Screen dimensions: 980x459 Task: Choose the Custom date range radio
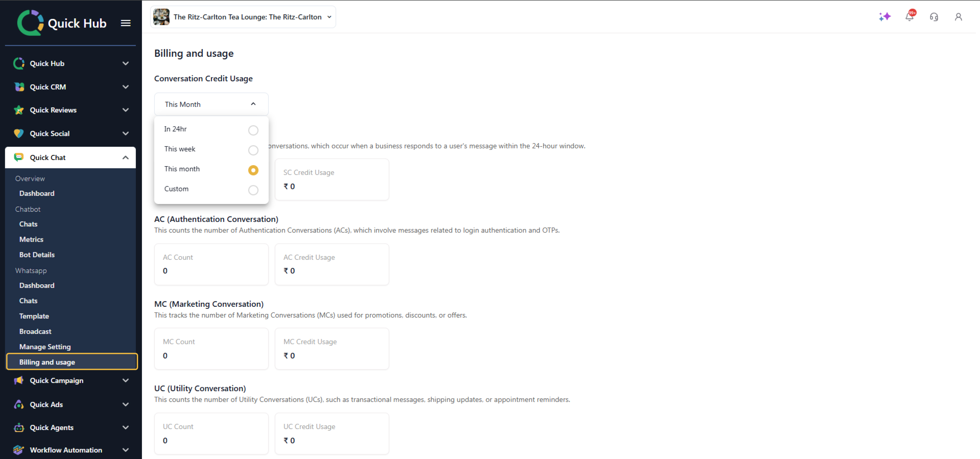click(253, 190)
